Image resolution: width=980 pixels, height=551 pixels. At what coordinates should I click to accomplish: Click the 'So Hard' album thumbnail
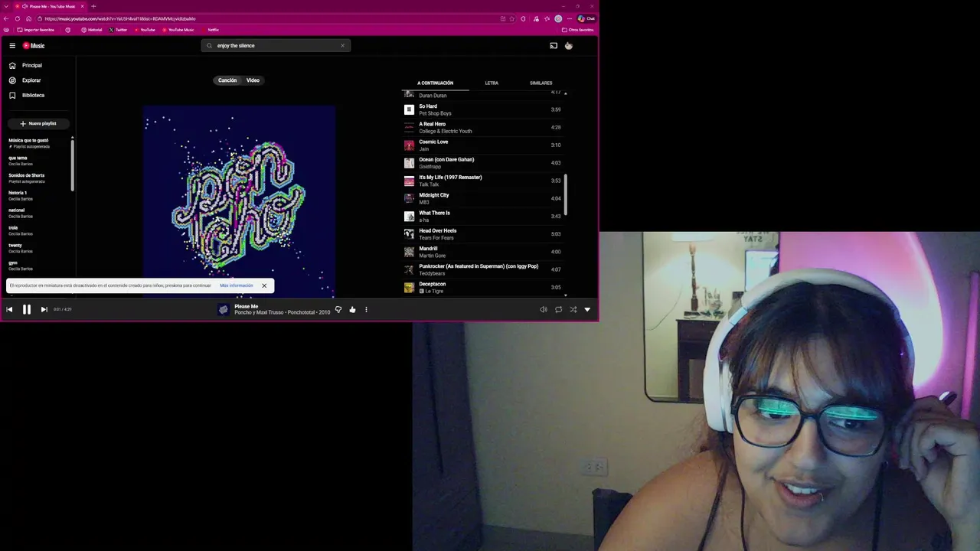pyautogui.click(x=409, y=109)
